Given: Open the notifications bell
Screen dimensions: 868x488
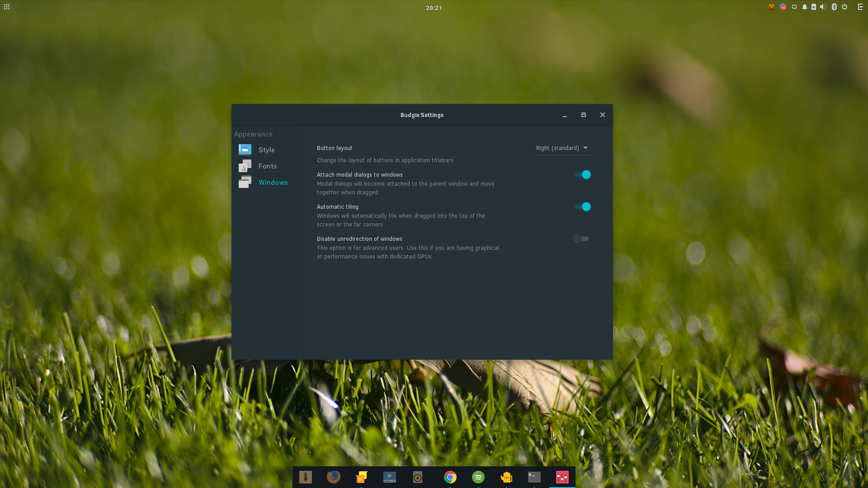Looking at the screenshot, I should coord(805,7).
